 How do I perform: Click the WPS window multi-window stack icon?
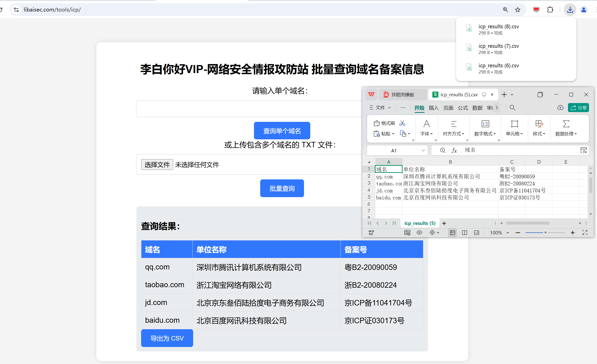pyautogui.click(x=540, y=95)
